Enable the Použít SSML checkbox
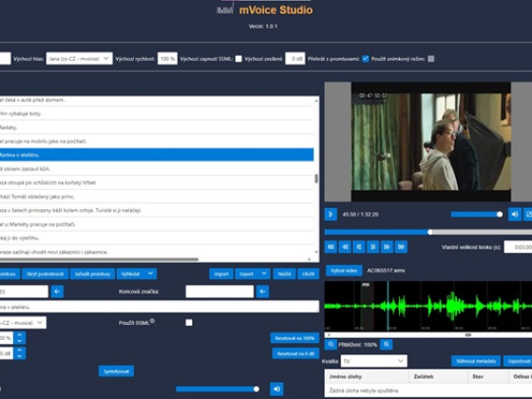 coord(189,322)
